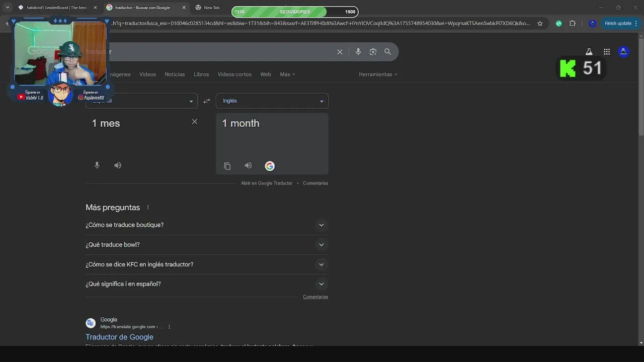Expand '¿Cómo se dice KFC en inglés traductor?'
Screen dimensions: 644x362
(207, 264)
